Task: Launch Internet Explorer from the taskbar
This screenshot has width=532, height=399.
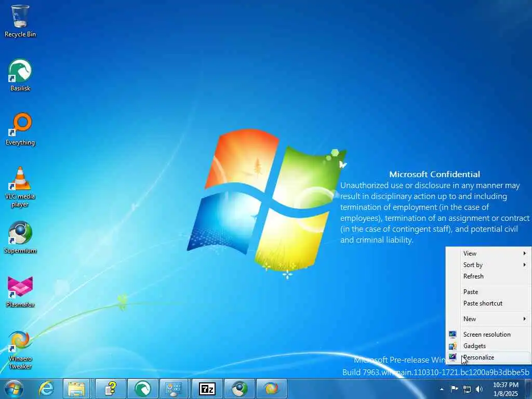Action: point(46,389)
